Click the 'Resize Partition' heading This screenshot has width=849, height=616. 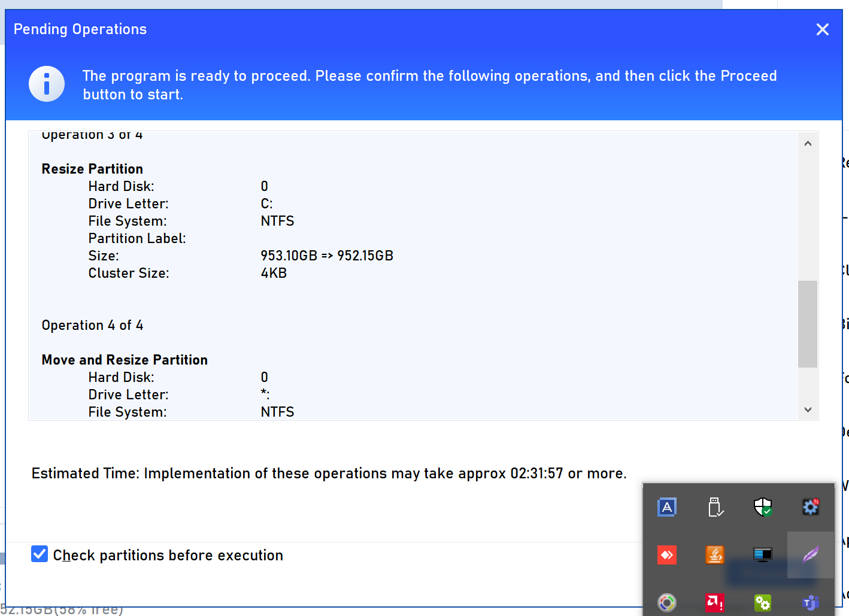tap(92, 169)
